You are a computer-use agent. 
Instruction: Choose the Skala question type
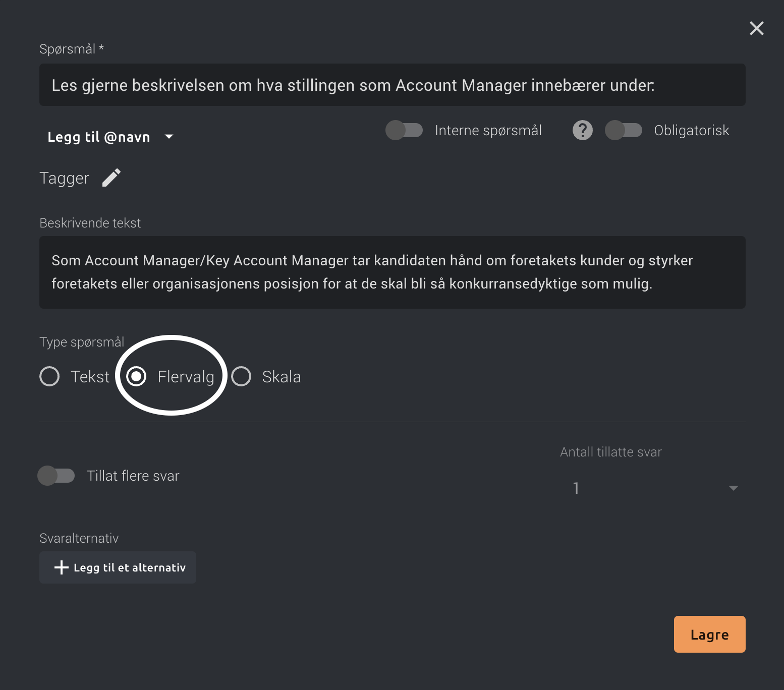coord(241,376)
